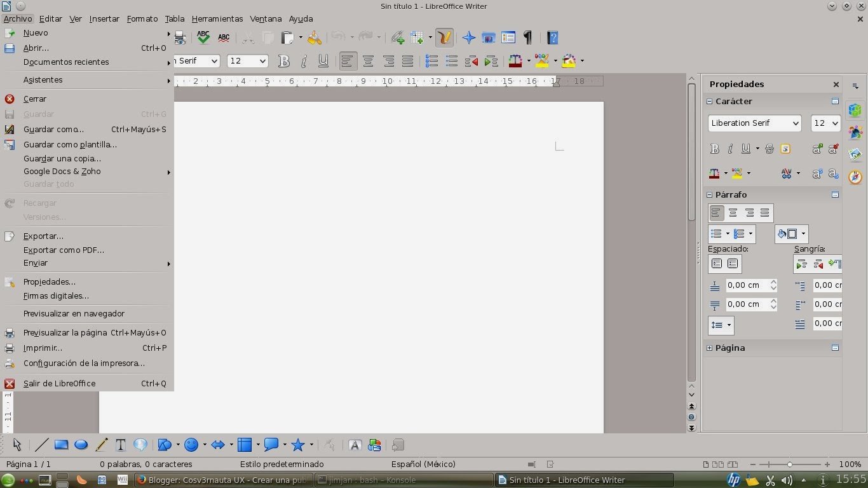The width and height of the screenshot is (868, 488).
Task: Open the Herramientas menu
Action: [x=217, y=19]
